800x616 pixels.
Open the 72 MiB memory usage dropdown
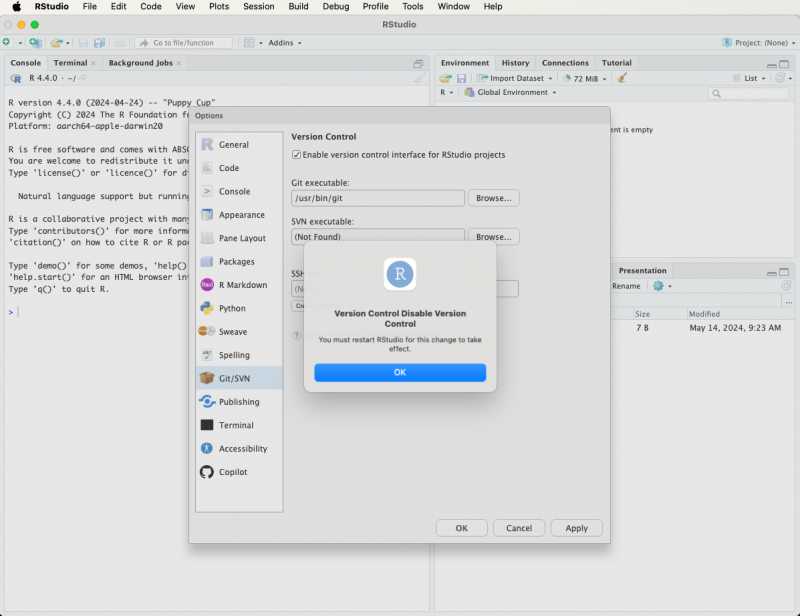click(x=585, y=79)
